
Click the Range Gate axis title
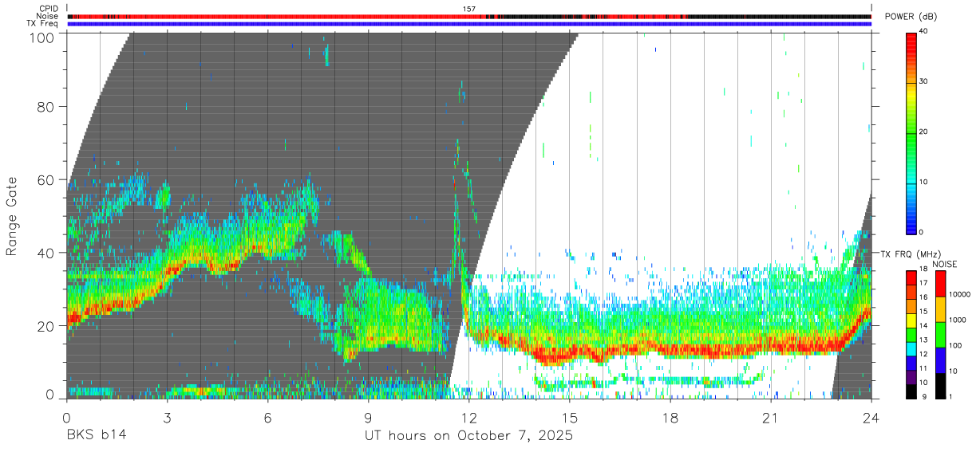point(12,216)
